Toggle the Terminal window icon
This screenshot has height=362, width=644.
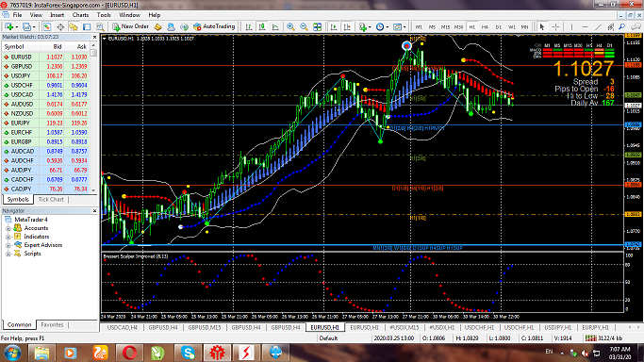87,26
